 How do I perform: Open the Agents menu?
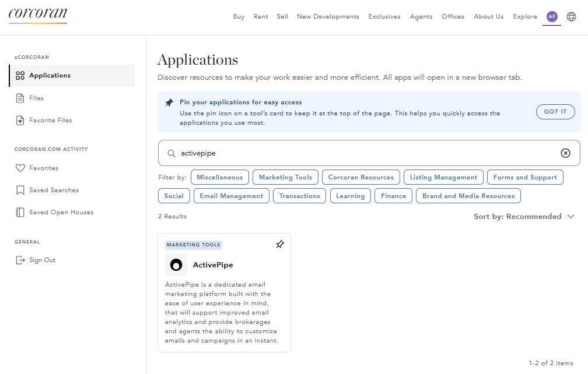coord(421,16)
